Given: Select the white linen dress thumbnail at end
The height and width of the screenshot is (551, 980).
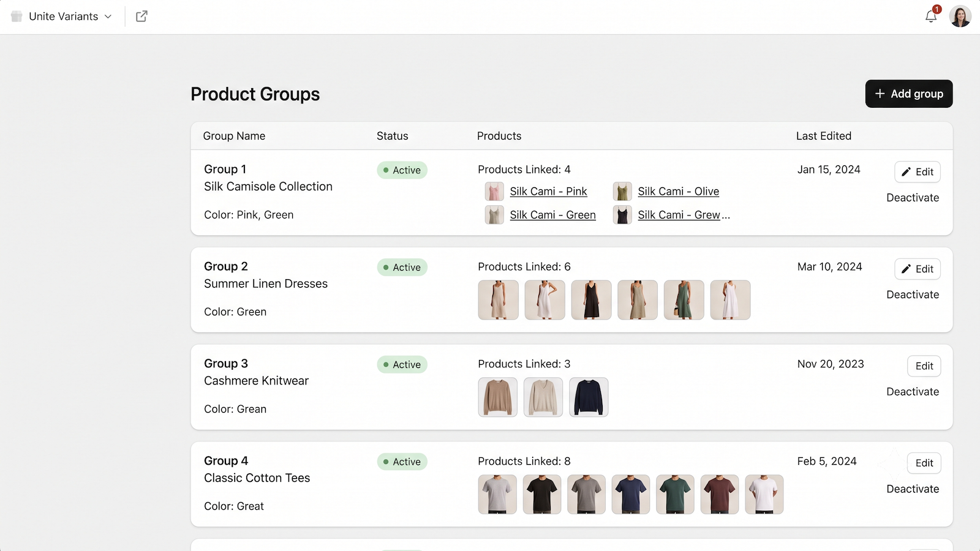Looking at the screenshot, I should coord(730,300).
